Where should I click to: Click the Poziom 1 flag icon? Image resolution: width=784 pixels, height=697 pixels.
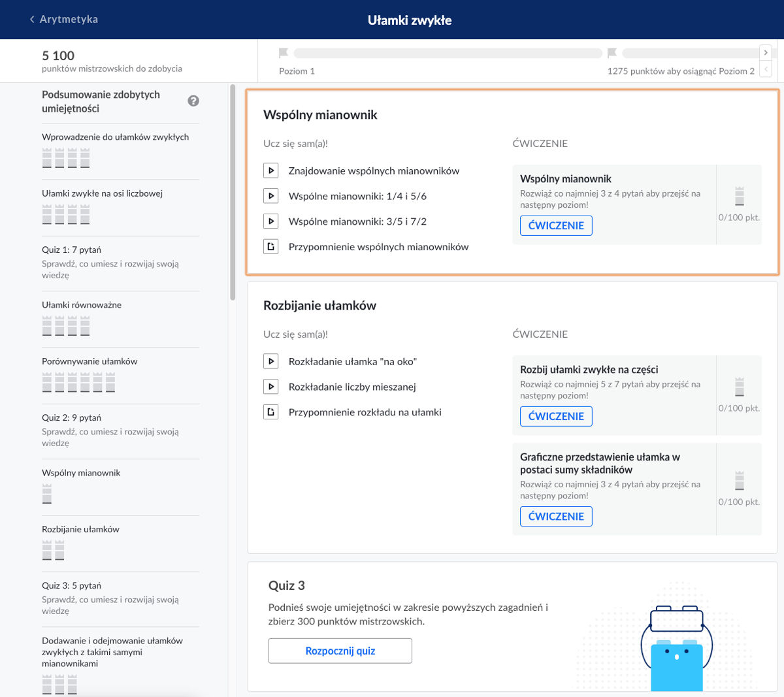tap(284, 53)
